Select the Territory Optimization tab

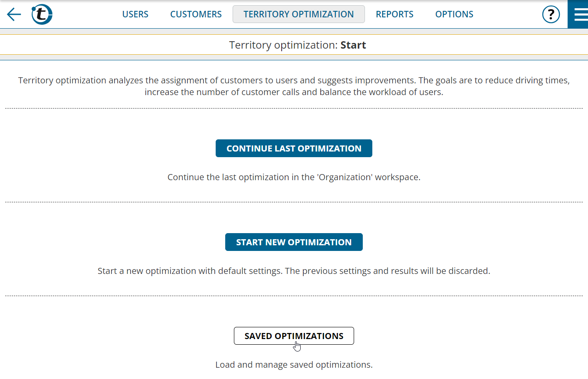point(299,14)
